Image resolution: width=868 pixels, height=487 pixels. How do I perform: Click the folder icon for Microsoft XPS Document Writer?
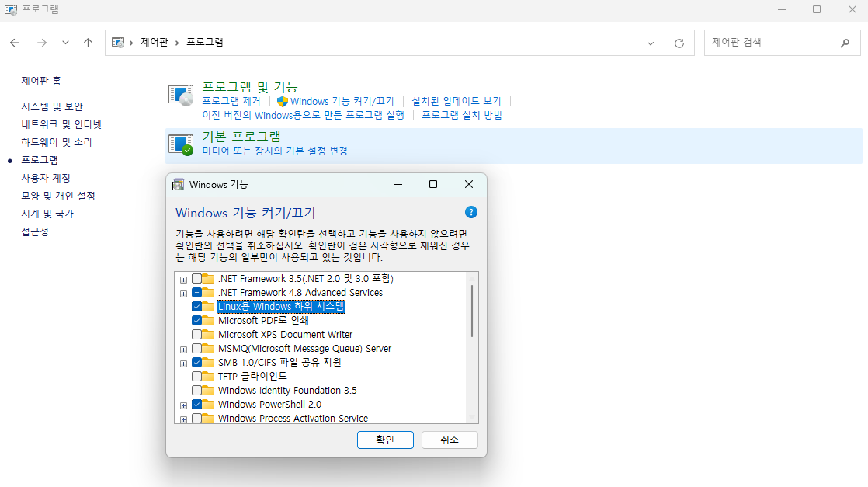click(208, 334)
